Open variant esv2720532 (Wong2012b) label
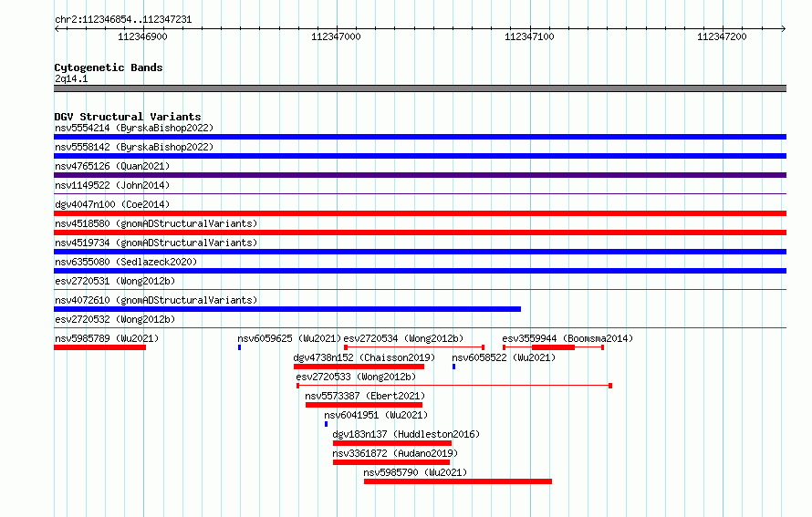Viewport: 812px width, 517px height. coord(115,319)
